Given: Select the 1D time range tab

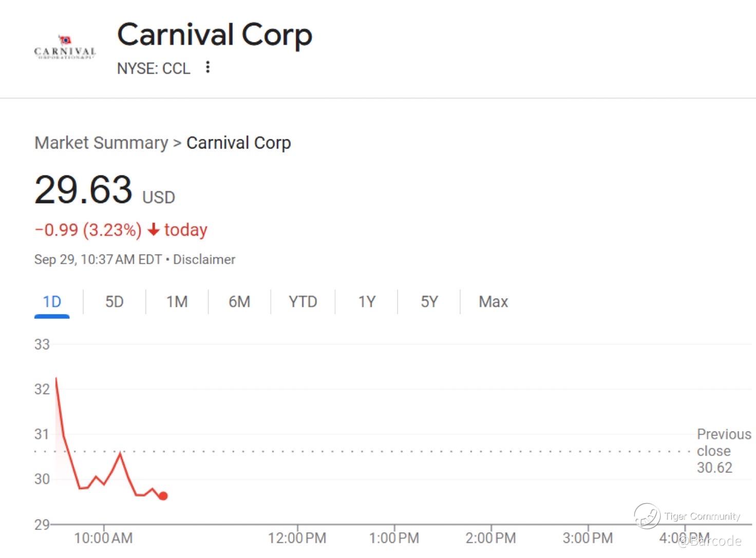Looking at the screenshot, I should point(52,302).
